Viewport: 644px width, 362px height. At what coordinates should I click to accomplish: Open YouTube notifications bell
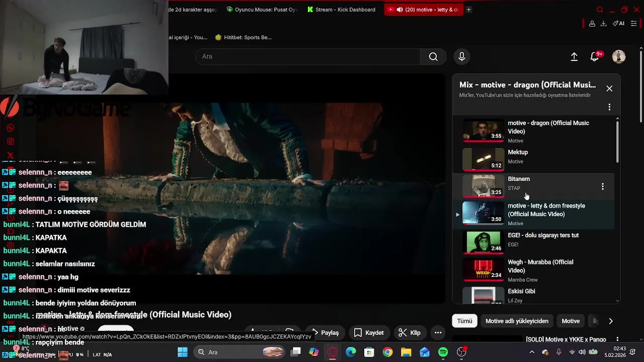click(x=595, y=56)
